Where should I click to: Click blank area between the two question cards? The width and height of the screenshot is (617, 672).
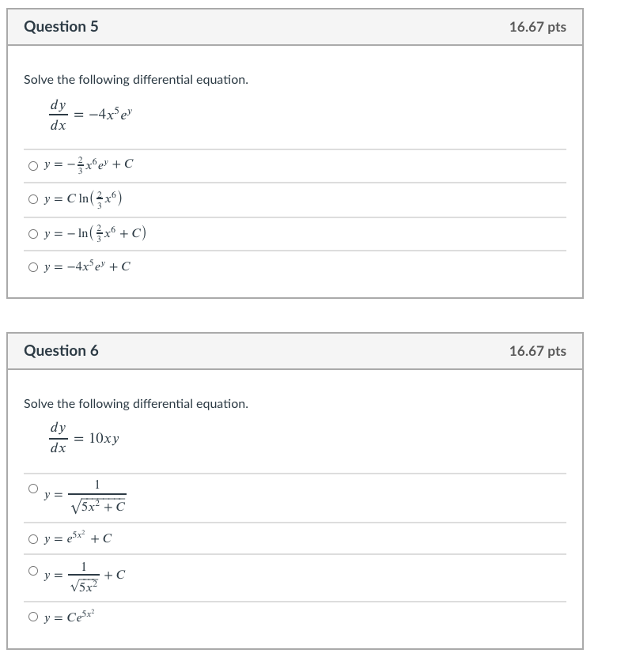[308, 315]
